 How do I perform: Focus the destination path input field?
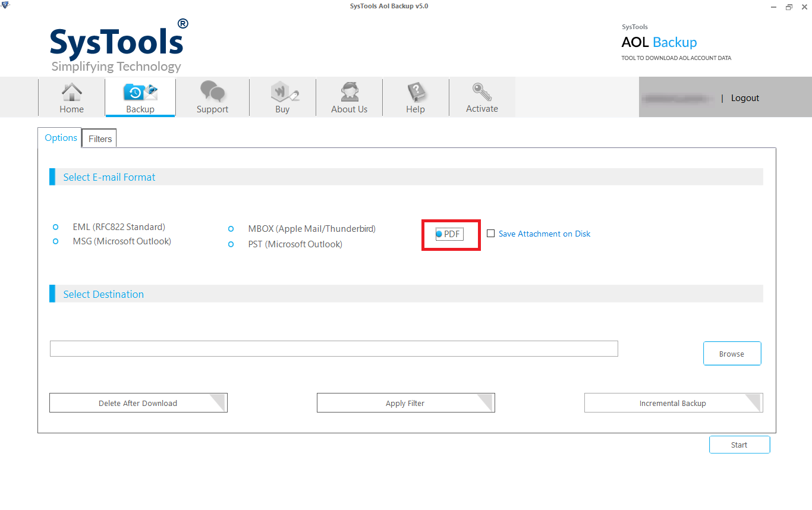click(x=334, y=349)
